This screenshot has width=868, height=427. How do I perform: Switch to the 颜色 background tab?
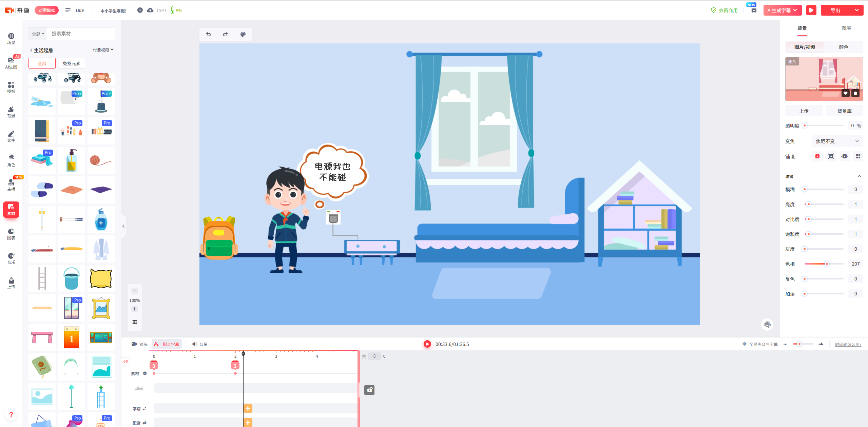click(843, 47)
